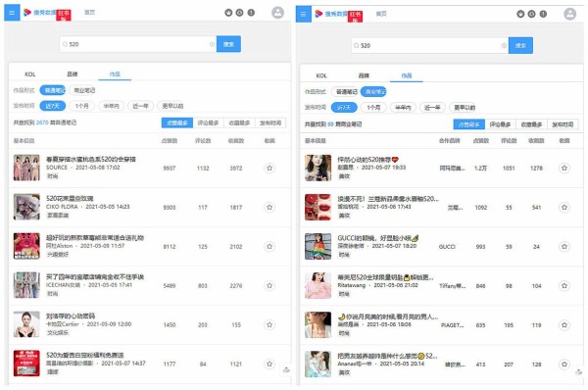Image resolution: width=588 pixels, height=390 pixels.
Task: Open the Ritatawang post thumbnail
Action: pyautogui.click(x=318, y=285)
